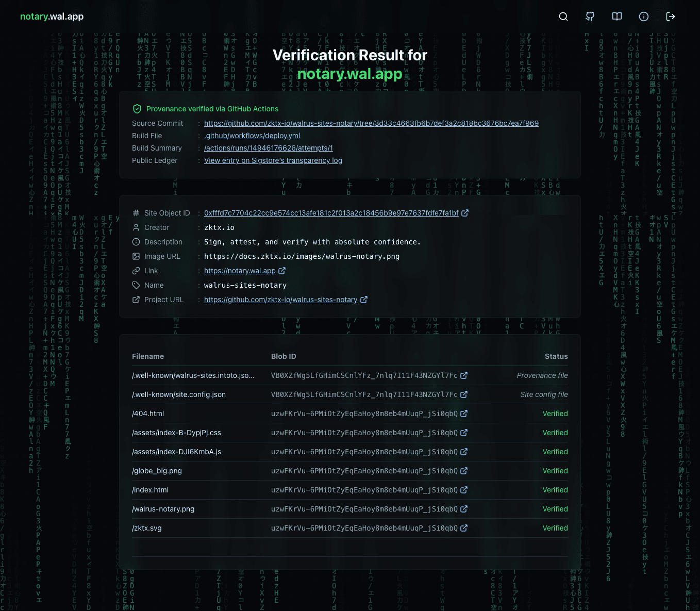Viewport: 700px width, 611px height.
Task: Click the walrus-notary.png image URL text
Action: [302, 256]
